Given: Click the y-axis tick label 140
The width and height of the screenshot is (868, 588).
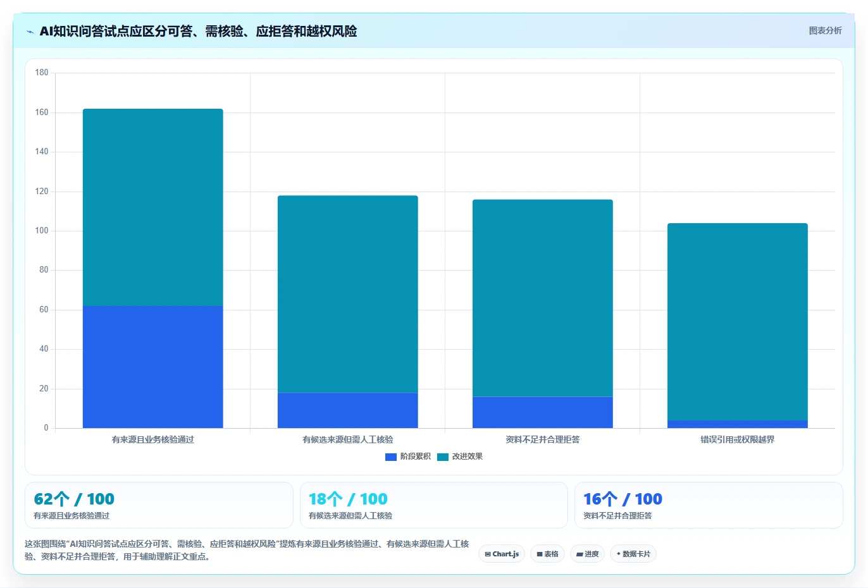Looking at the screenshot, I should click(x=42, y=152).
